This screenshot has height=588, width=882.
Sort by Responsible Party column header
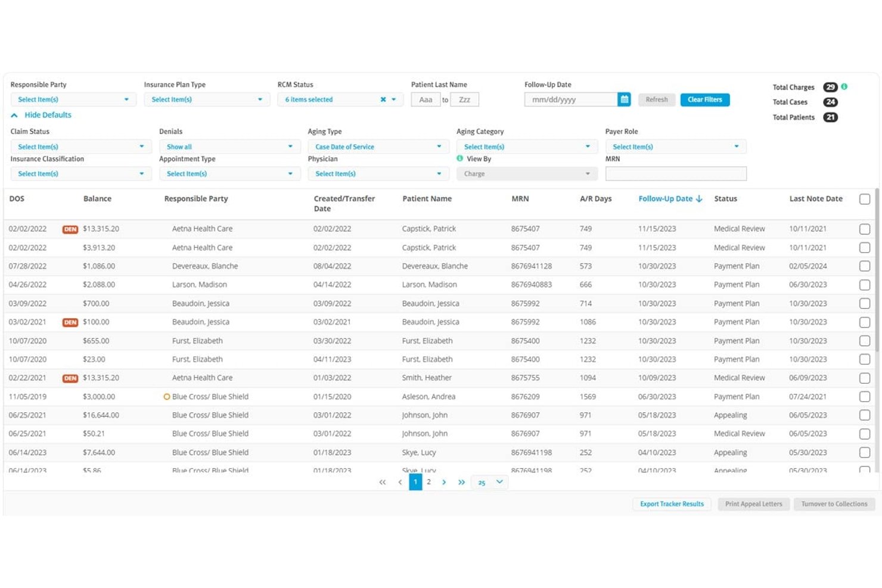tap(196, 198)
